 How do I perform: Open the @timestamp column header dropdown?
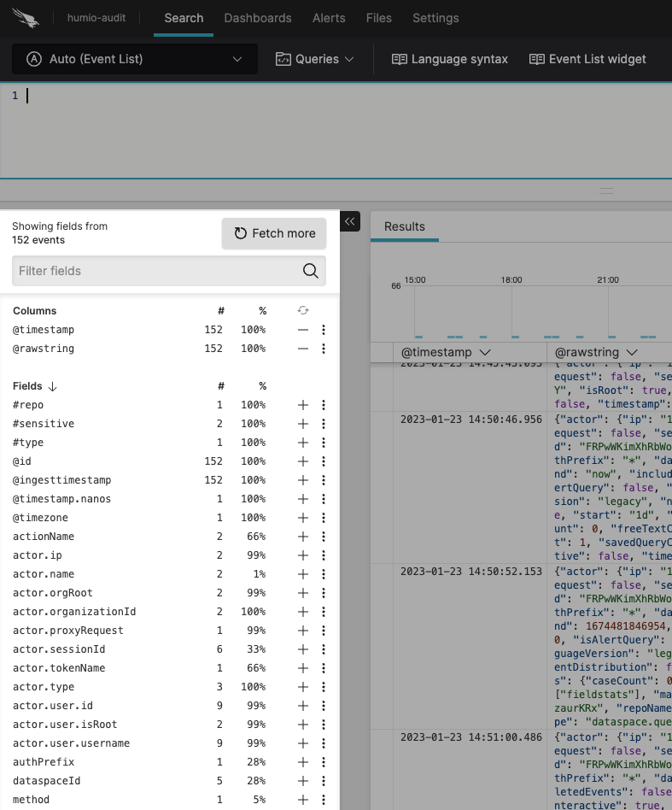point(485,352)
